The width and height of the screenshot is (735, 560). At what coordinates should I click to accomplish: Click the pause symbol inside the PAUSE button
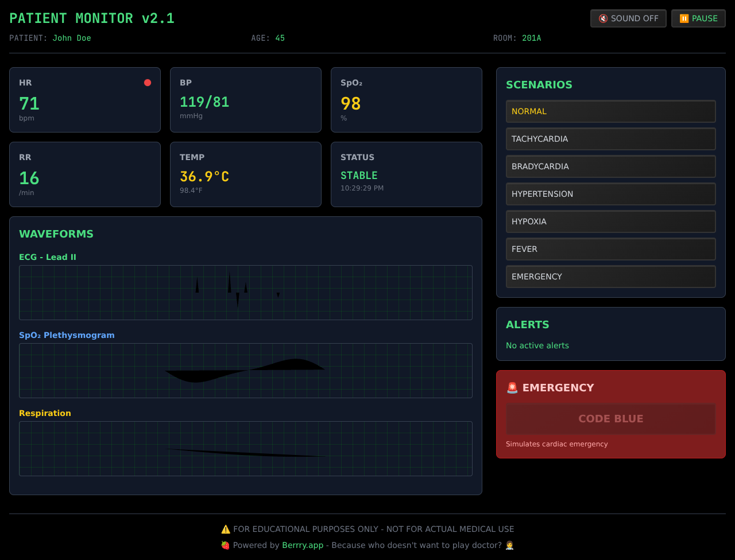[x=684, y=18]
